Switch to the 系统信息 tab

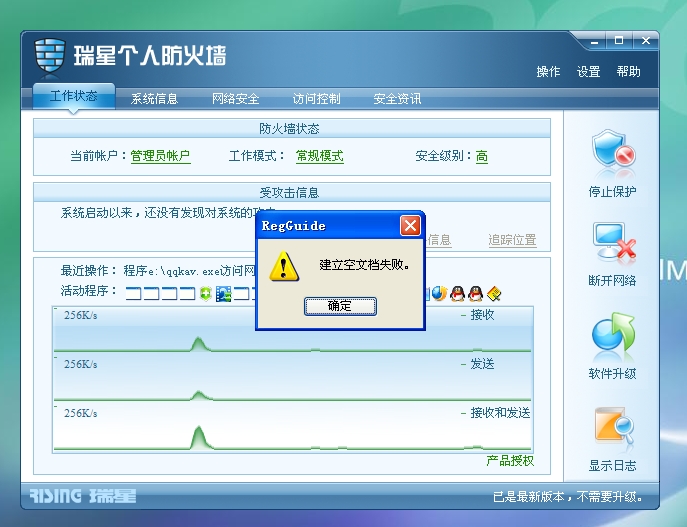tap(154, 99)
